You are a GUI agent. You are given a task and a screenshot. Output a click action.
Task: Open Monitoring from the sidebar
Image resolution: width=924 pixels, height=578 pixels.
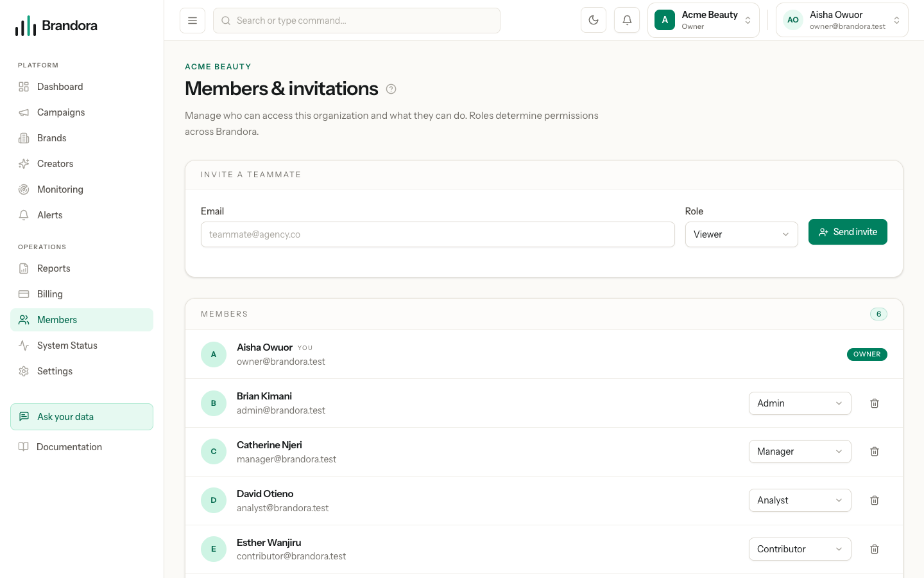point(81,189)
